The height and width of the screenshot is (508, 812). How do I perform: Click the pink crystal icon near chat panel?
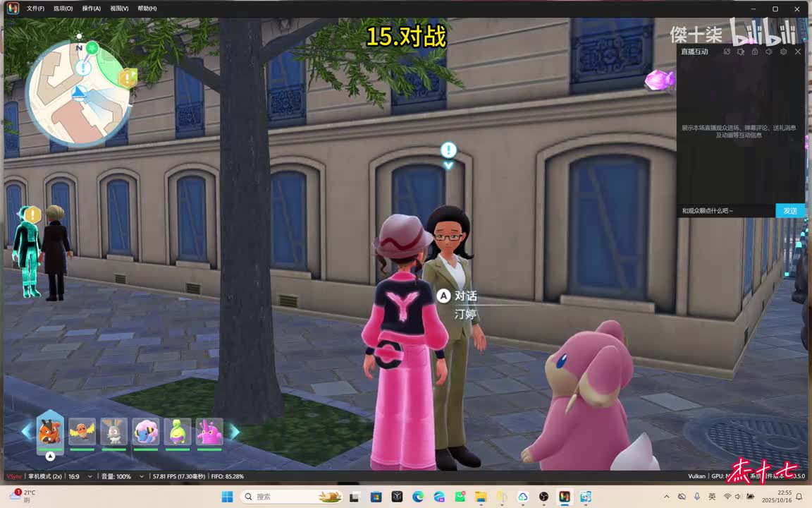click(x=660, y=80)
